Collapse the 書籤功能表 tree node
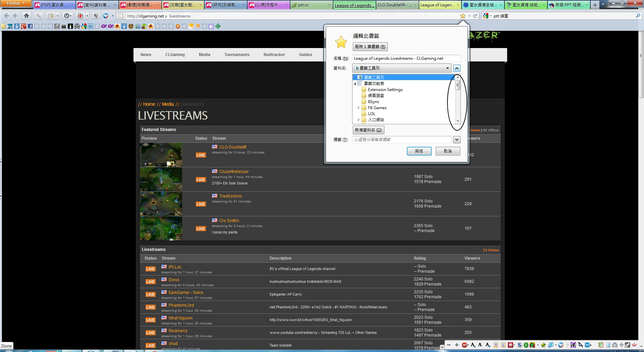The image size is (644, 352). coord(355,84)
